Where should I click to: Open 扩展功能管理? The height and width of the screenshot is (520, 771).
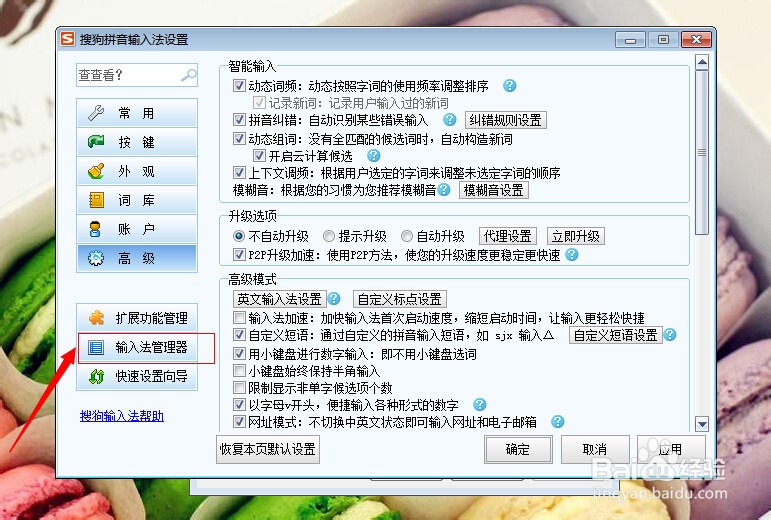(x=137, y=318)
